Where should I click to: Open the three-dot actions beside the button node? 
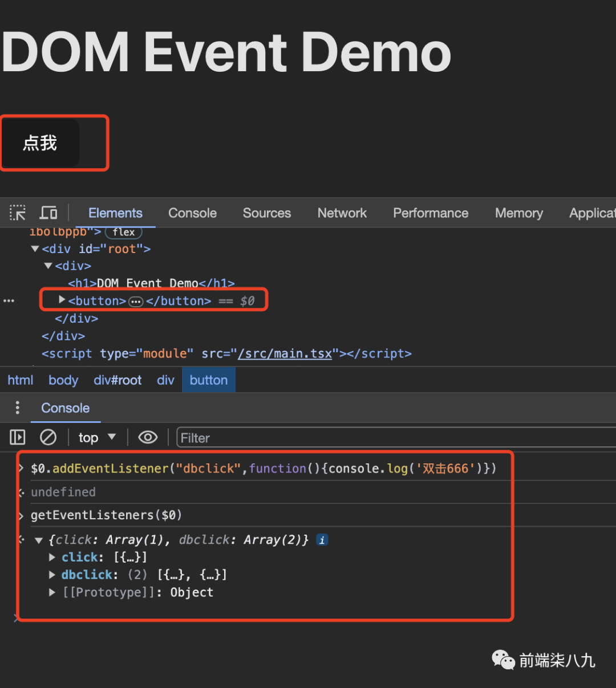[x=9, y=300]
